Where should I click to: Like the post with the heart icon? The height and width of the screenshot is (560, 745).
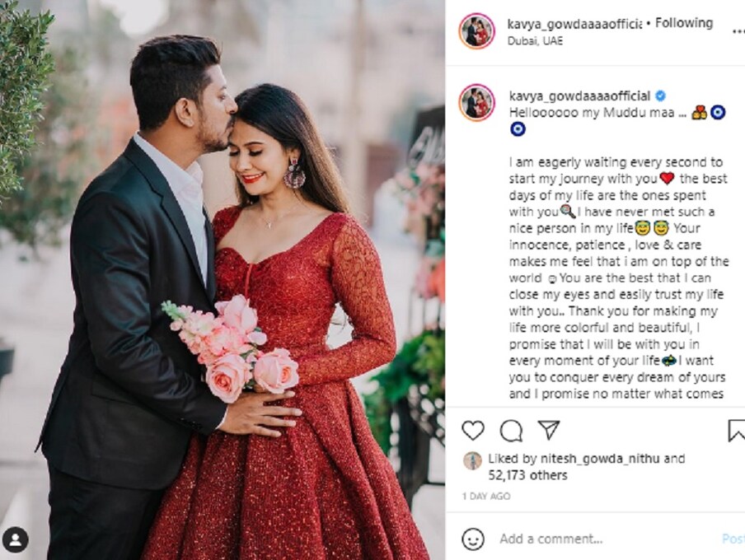point(473,431)
